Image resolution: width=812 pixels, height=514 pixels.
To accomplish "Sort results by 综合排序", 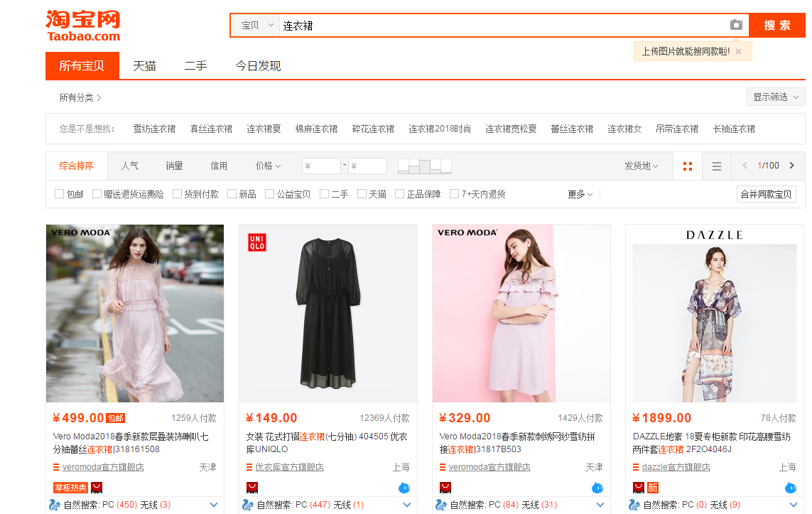I will coord(77,166).
